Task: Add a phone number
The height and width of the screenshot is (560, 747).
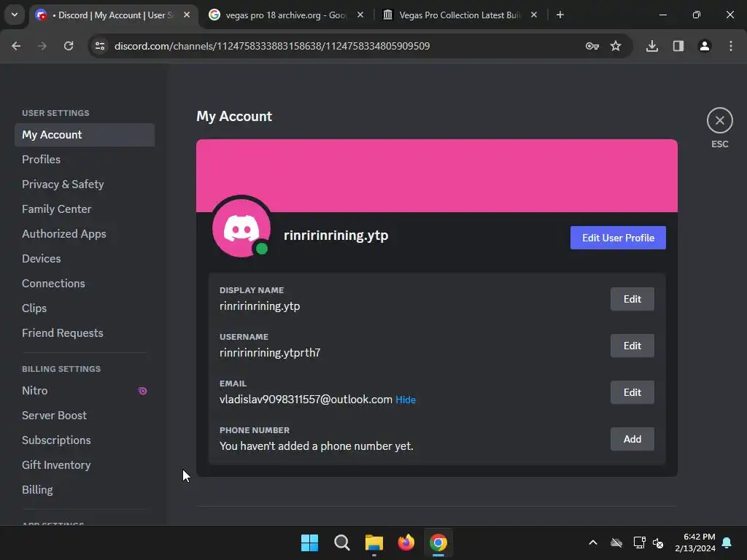Action: 632,439
